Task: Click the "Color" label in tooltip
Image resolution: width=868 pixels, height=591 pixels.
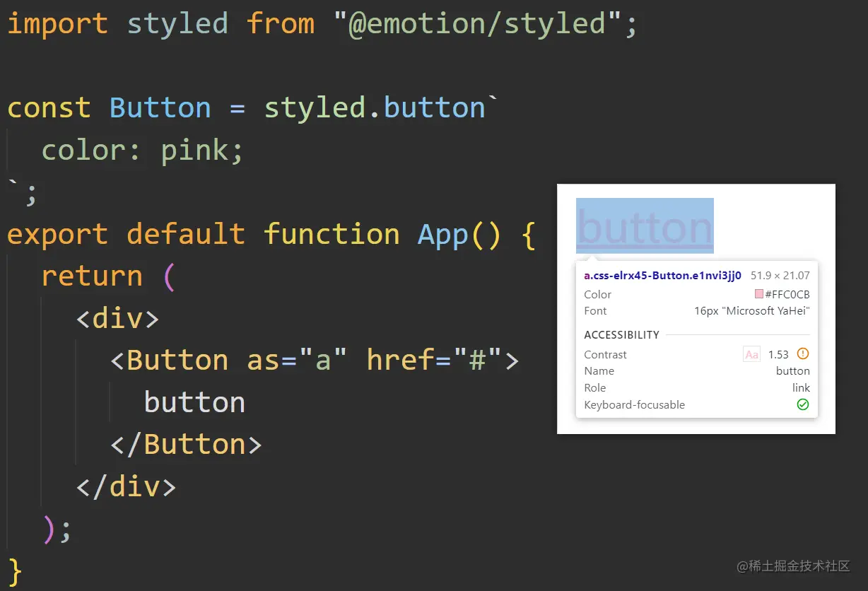Action: click(x=597, y=294)
